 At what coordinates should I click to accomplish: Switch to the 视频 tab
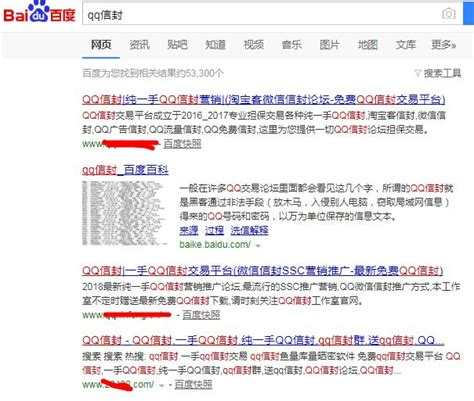click(254, 45)
